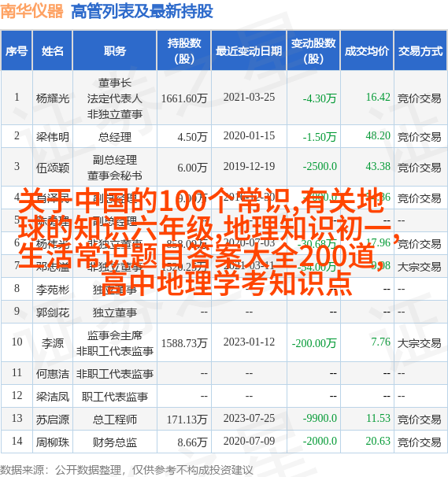This screenshot has height=477, width=448.
Task: Select the 最近变动日期 column header
Action: point(249,51)
